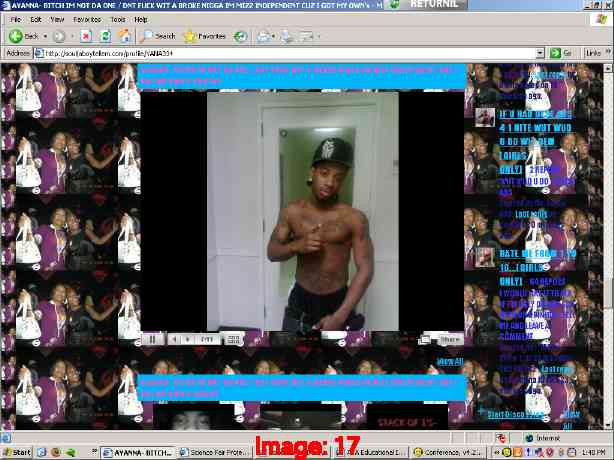Viewport: 614px width, 460px height.
Task: Click the Mail envelope toolbar icon
Action: tap(264, 36)
